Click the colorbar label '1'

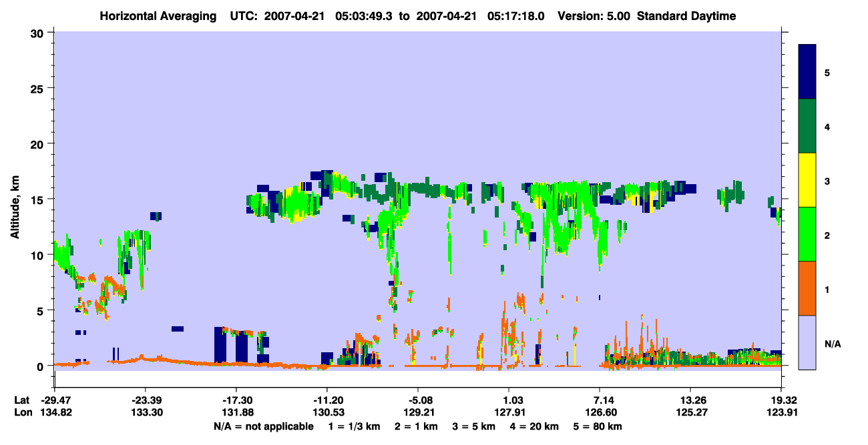tap(828, 290)
